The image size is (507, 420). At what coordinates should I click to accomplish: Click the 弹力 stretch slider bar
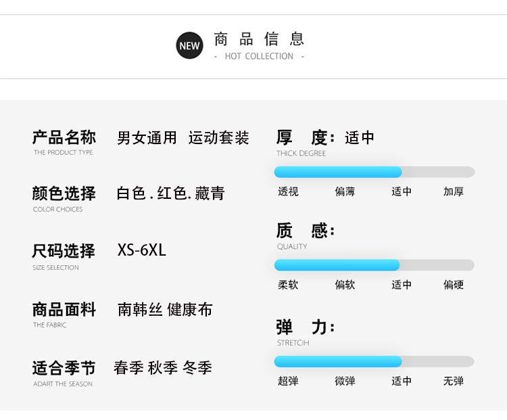(x=374, y=361)
